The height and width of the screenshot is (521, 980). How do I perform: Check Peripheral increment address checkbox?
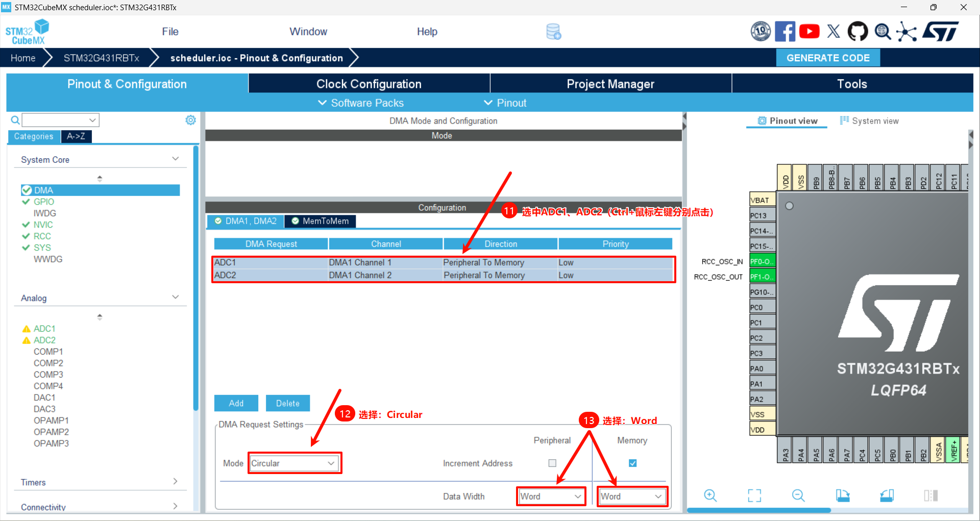(552, 463)
